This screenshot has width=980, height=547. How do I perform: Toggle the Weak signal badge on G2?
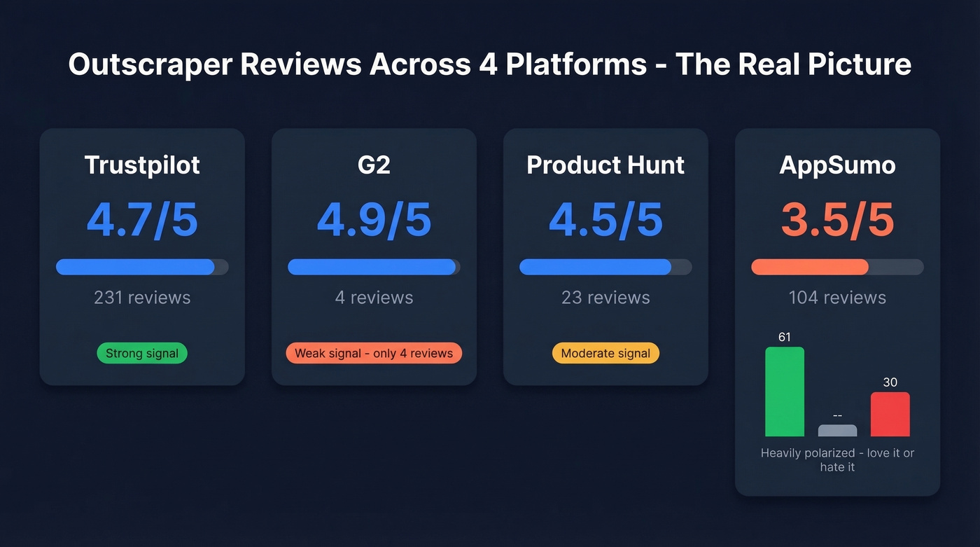point(374,353)
